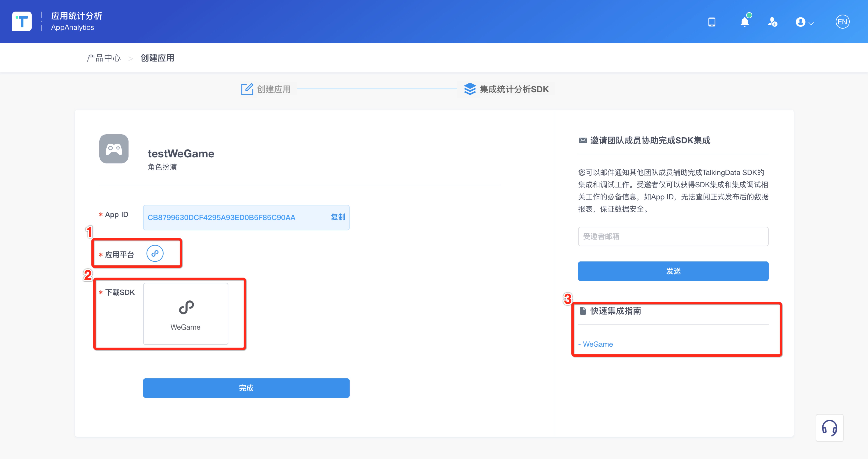Click the 下载SDK label
Screen dimensions: 868x459
120,292
